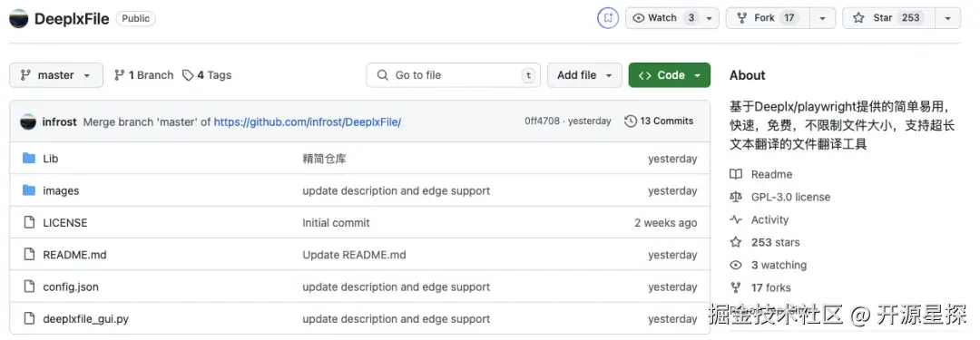This screenshot has width=980, height=340.
Task: Open the GPL-3.0 license link
Action: pos(790,197)
